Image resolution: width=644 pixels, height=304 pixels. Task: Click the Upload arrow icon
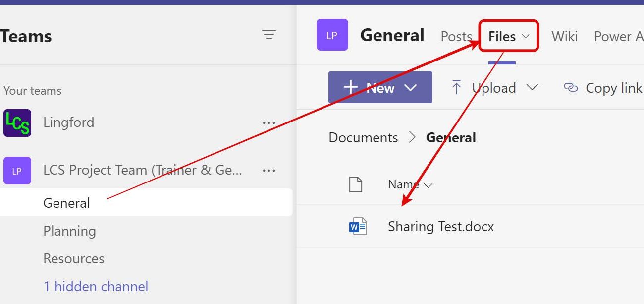(456, 88)
